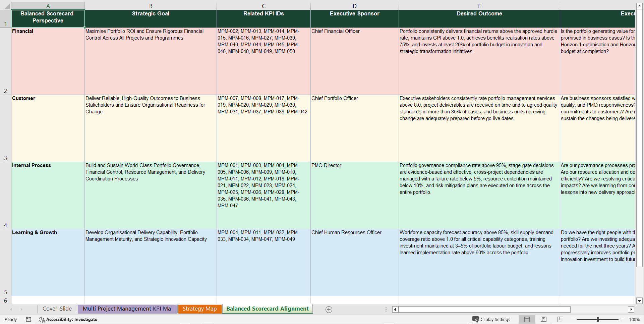644x324 pixels.
Task: Select the 'Internal Process' perspective cell
Action: [48, 195]
